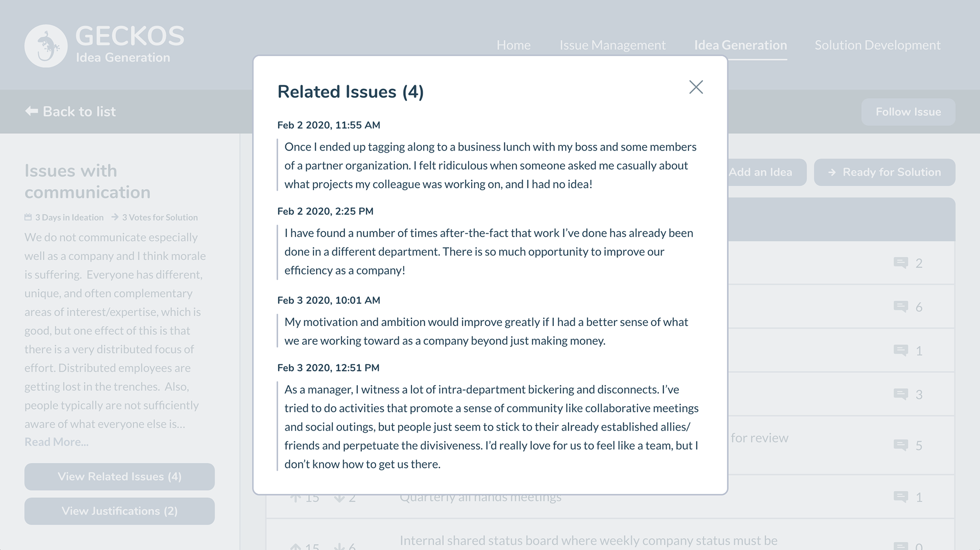980x550 pixels.
Task: Switch to Solution Development tab
Action: pos(877,45)
